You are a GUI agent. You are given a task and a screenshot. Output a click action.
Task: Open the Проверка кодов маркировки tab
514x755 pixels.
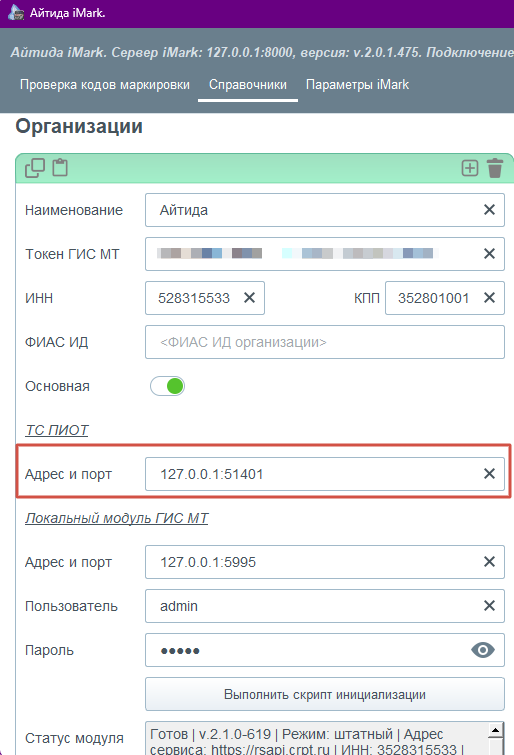pyautogui.click(x=105, y=85)
